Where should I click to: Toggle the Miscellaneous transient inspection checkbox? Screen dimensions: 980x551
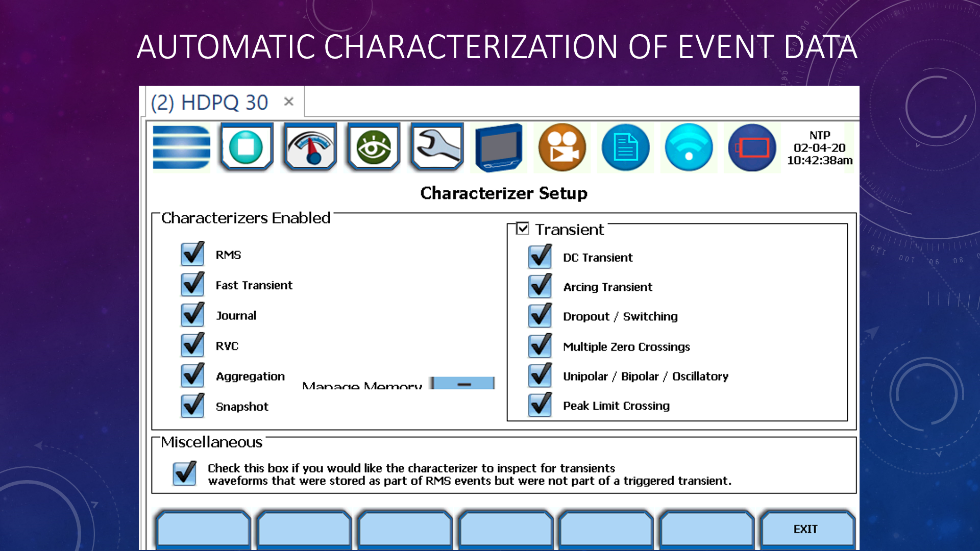click(x=185, y=473)
